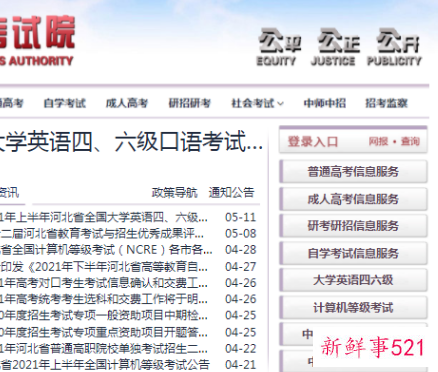Open 自学考试信息服务 button
The width and height of the screenshot is (438, 372).
353,253
